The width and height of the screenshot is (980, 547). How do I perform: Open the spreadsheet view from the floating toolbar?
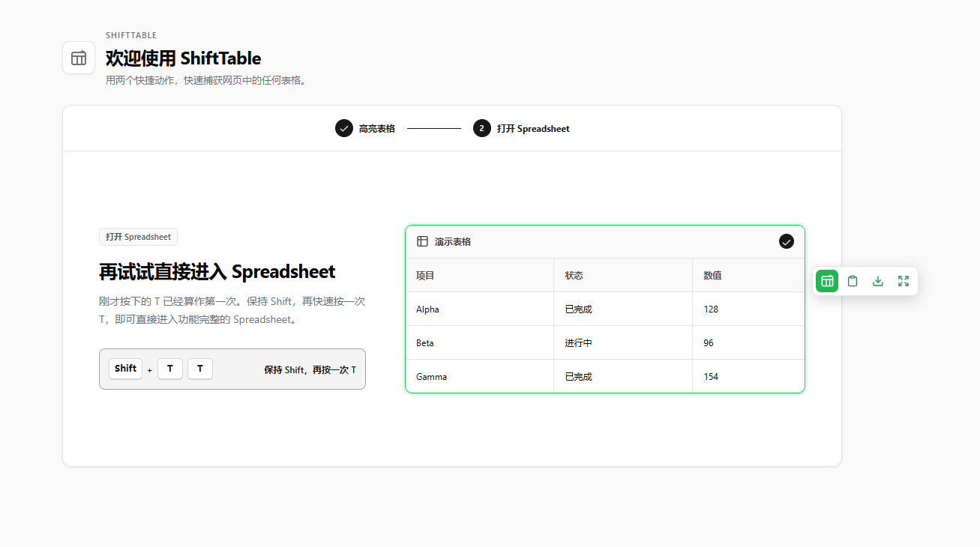pyautogui.click(x=827, y=281)
